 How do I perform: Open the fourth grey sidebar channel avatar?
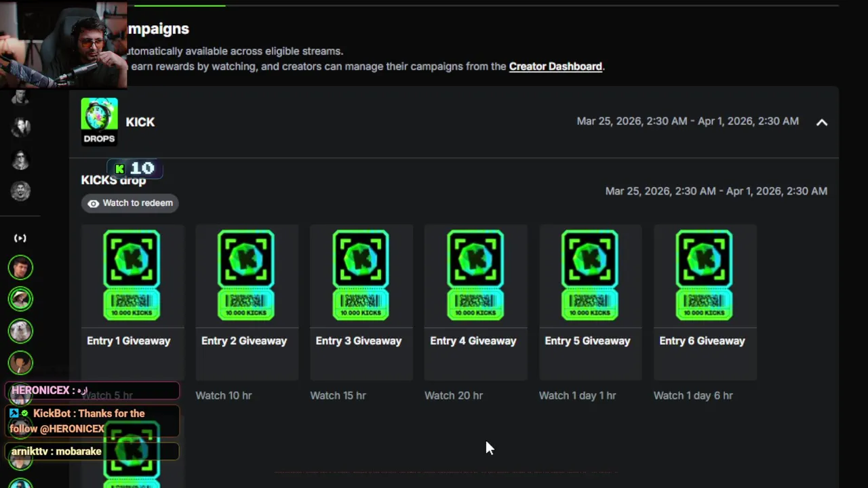pyautogui.click(x=20, y=191)
